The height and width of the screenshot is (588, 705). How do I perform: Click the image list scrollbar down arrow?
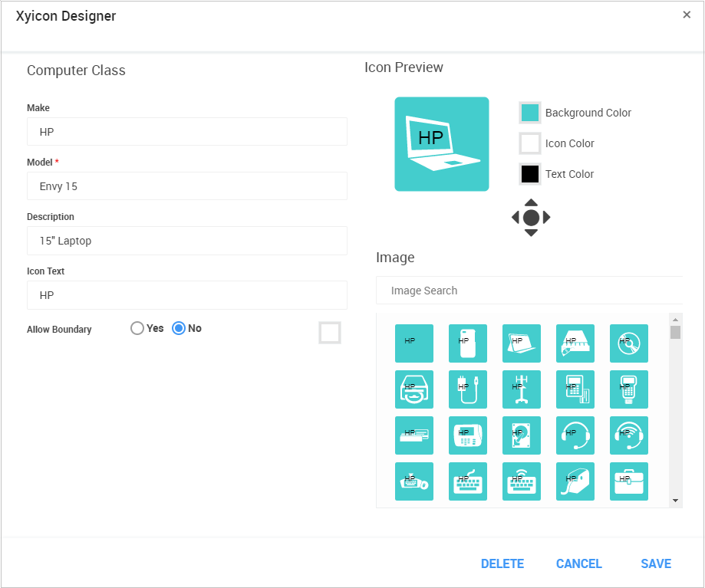click(675, 501)
